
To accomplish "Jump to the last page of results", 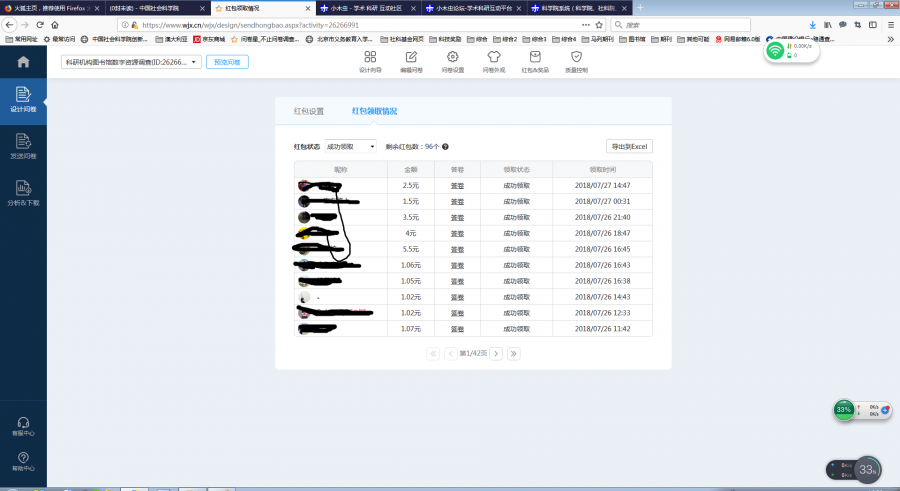I will pyautogui.click(x=513, y=353).
